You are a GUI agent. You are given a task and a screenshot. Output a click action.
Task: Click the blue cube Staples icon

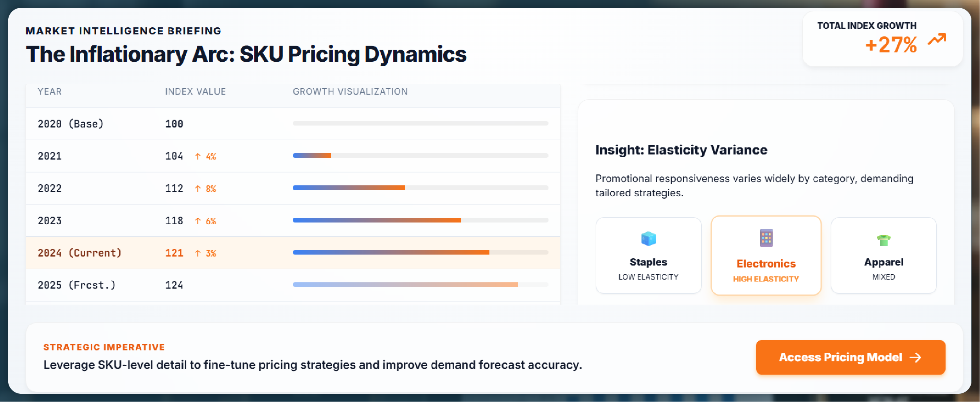point(648,239)
